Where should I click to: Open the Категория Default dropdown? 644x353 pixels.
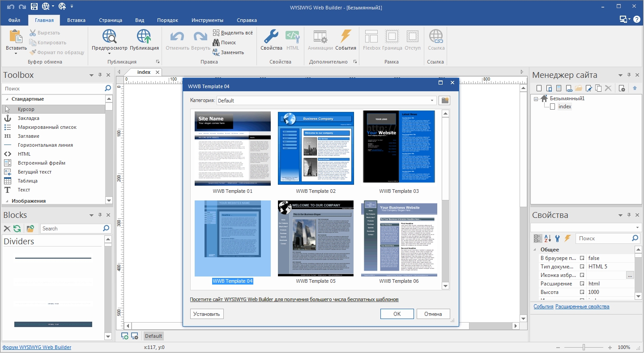326,101
